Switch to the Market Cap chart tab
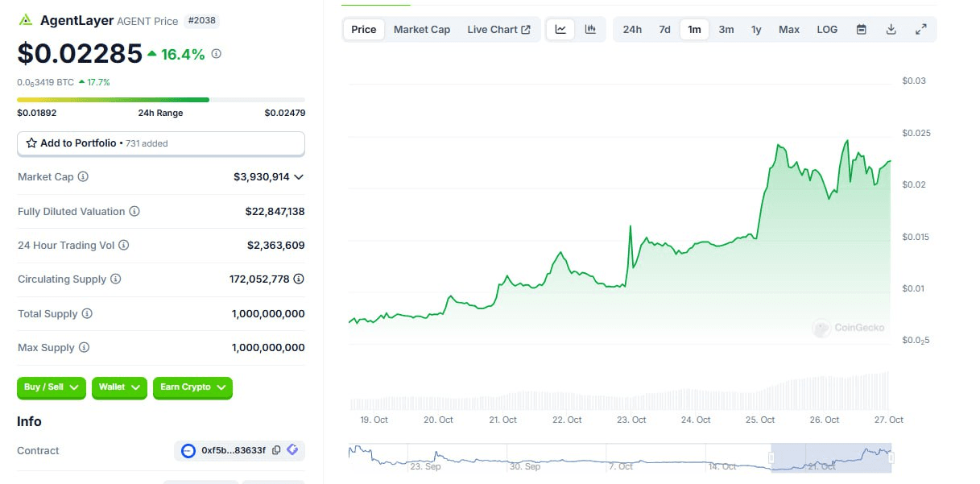 (422, 30)
